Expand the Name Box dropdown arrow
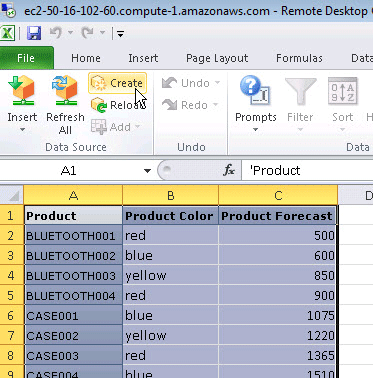This screenshot has height=378, width=373. pos(147,171)
